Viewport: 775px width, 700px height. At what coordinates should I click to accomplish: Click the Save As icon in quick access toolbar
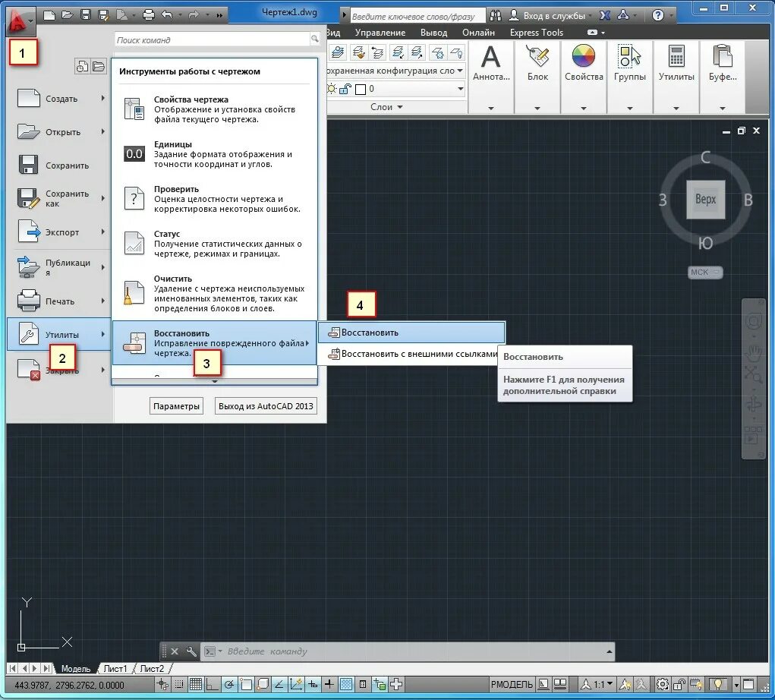[x=104, y=15]
